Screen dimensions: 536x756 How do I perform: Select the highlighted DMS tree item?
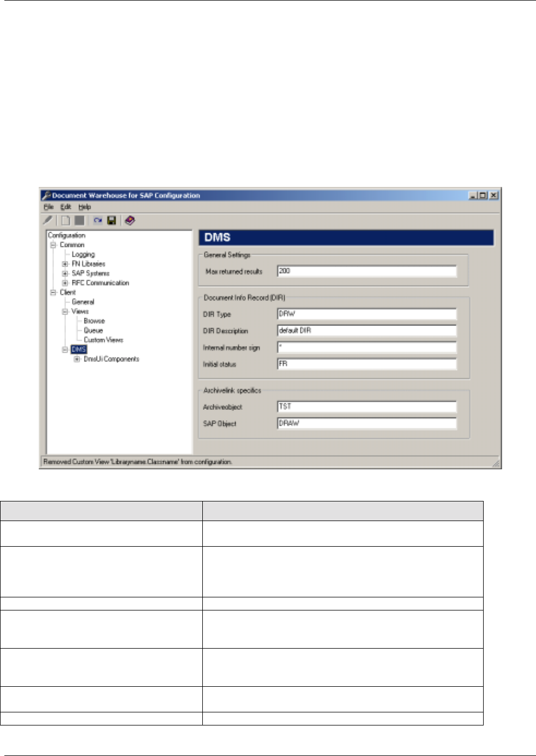click(79, 350)
